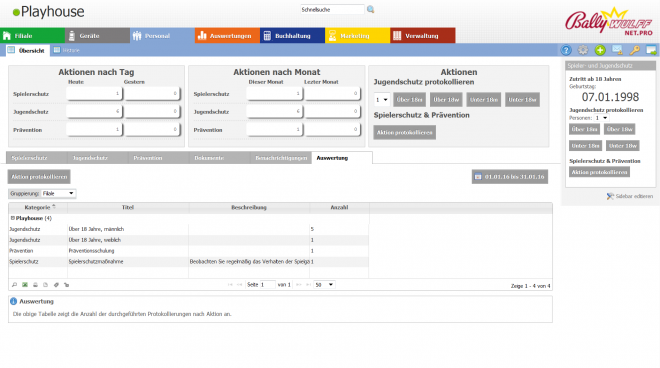The image size is (660, 368).
Task: Click the last footer icon beside the tag
Action: (x=67, y=285)
